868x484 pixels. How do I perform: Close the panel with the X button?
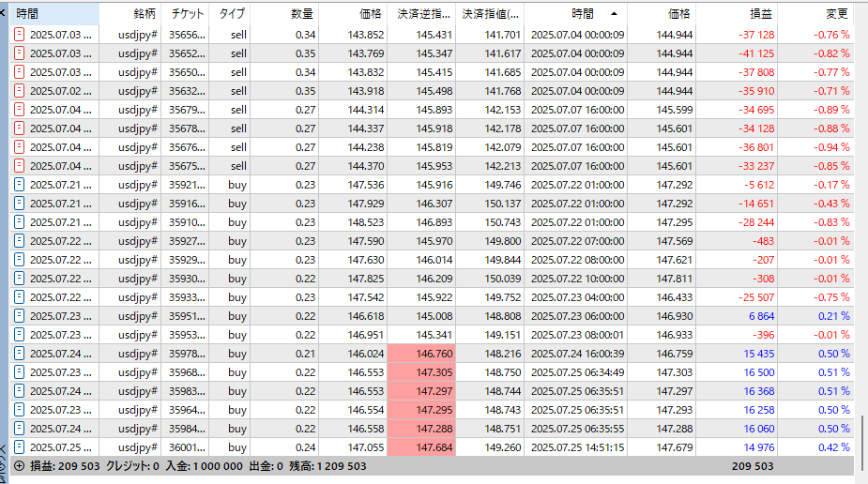click(3, 12)
